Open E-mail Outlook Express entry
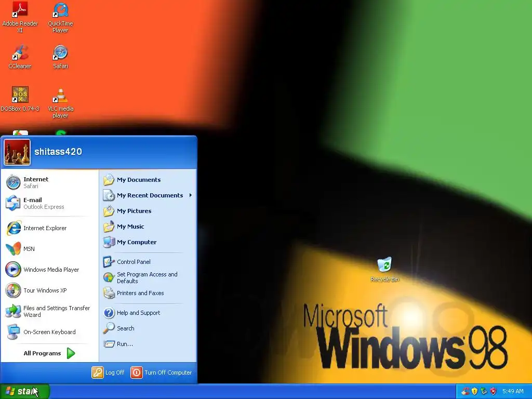The width and height of the screenshot is (532, 399). pyautogui.click(x=49, y=203)
